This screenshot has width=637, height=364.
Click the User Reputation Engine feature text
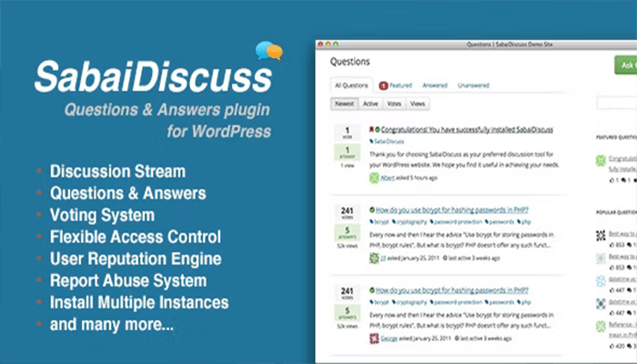tap(136, 259)
